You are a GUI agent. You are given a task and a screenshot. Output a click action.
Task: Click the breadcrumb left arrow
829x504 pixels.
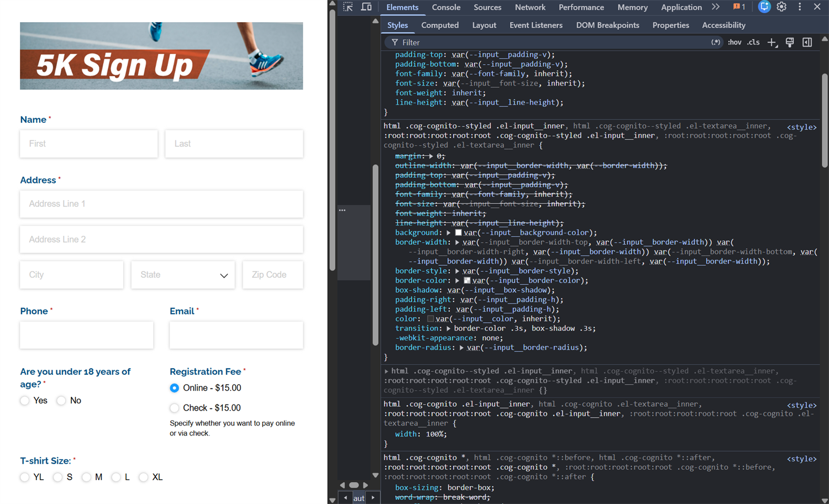[x=345, y=498]
